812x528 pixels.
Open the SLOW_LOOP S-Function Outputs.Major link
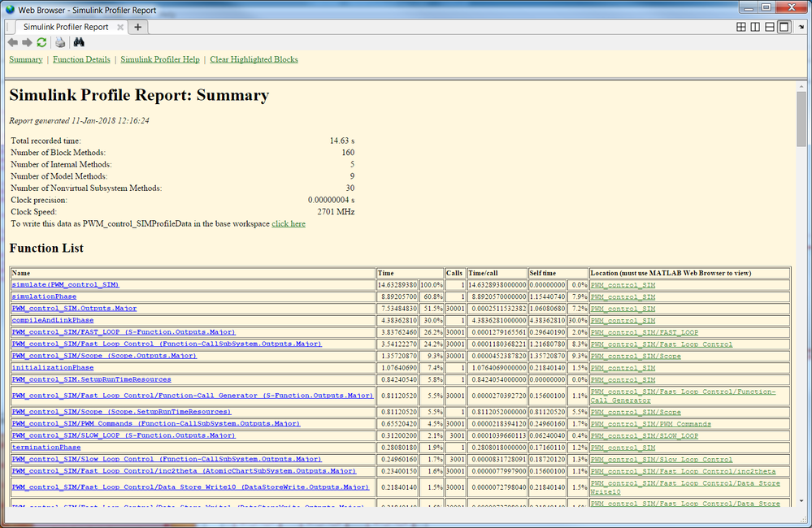click(124, 436)
